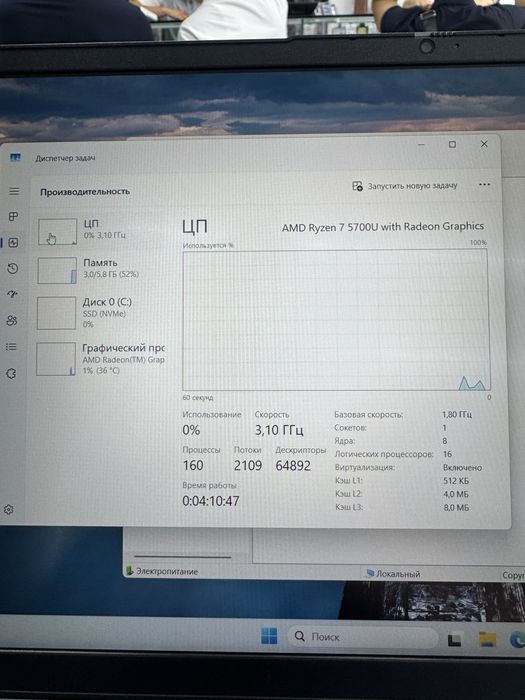Click the 'Логических процессоров:' label
This screenshot has height=700, width=525.
[x=384, y=454]
